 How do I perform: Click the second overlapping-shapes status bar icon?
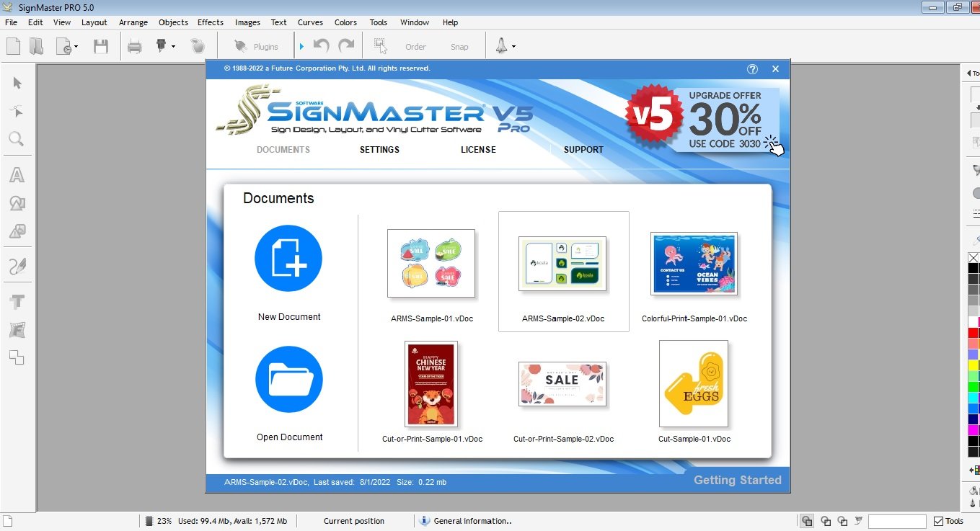point(826,521)
